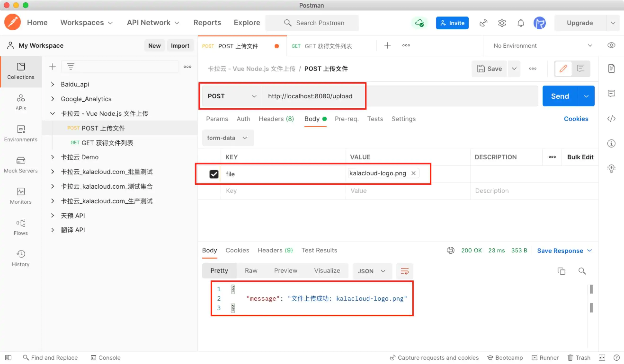Expand the Baidu_api collection
This screenshot has height=364, width=624.
(x=53, y=84)
